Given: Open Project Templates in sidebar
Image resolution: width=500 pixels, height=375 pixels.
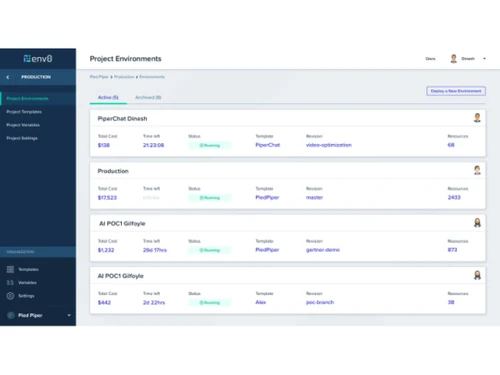Looking at the screenshot, I should click(x=24, y=112).
